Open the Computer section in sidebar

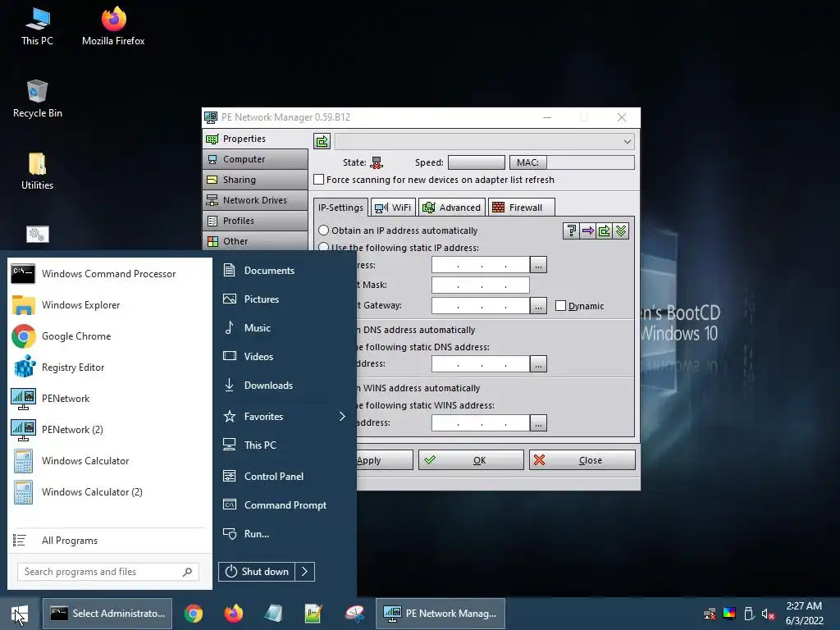pyautogui.click(x=256, y=159)
